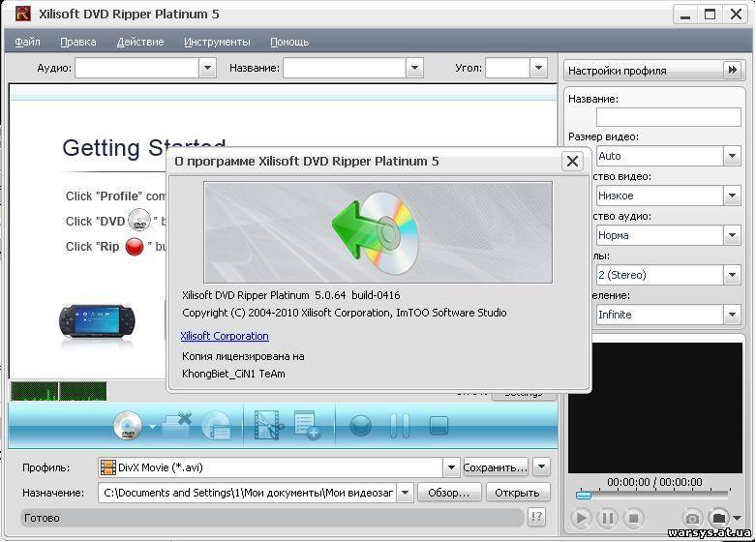Open the audio quality Норма dropdown
The height and width of the screenshot is (542, 756).
[x=732, y=235]
